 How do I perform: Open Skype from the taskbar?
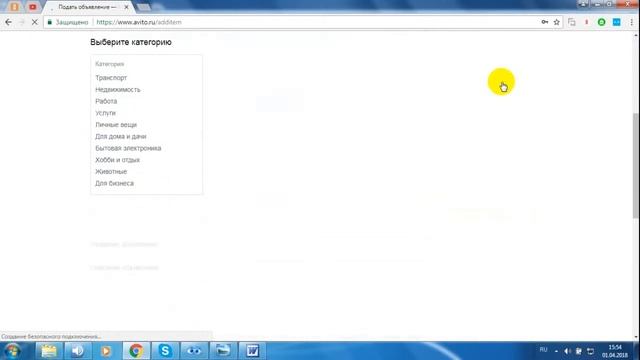pyautogui.click(x=165, y=351)
